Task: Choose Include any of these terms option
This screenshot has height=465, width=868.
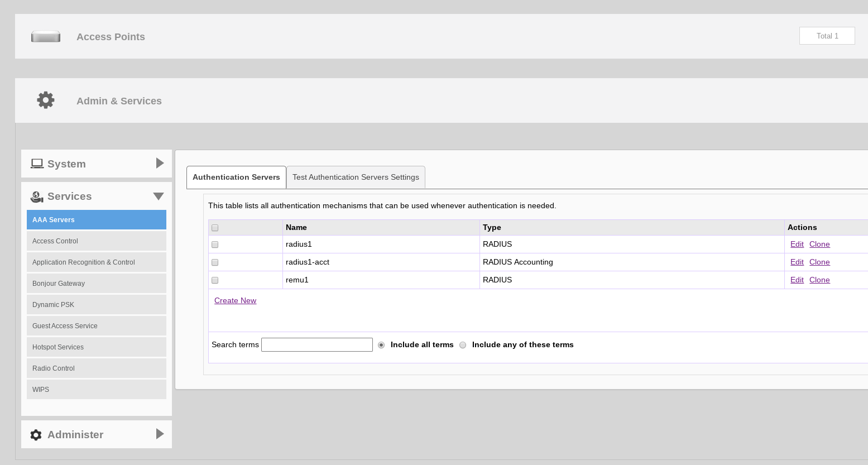Action: pyautogui.click(x=463, y=345)
